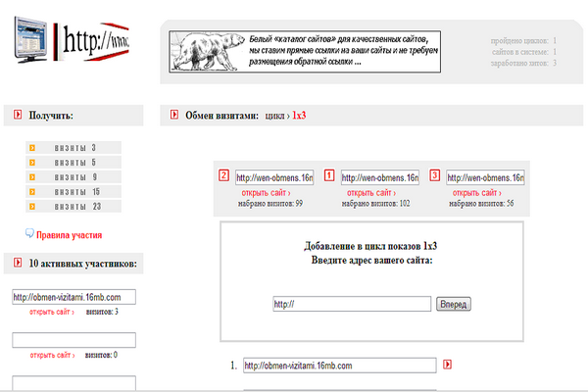The width and height of the screenshot is (588, 392).
Task: Click orange arrow icon beside визиты 15
Action: 32,192
